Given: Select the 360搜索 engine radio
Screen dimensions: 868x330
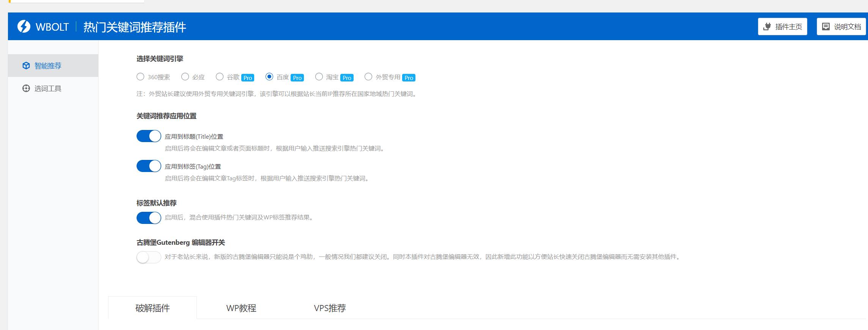Looking at the screenshot, I should pyautogui.click(x=140, y=77).
